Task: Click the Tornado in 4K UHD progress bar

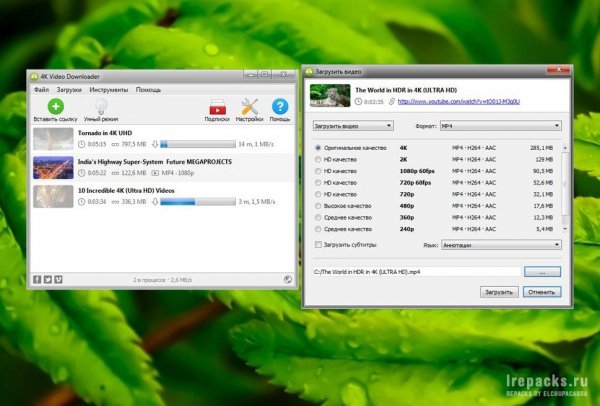Action: click(x=198, y=144)
